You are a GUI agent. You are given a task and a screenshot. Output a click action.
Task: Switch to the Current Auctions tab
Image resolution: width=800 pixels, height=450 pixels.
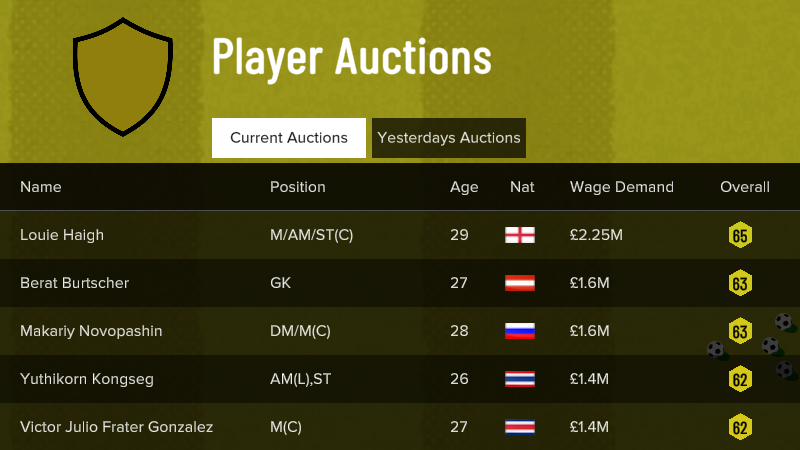[289, 138]
